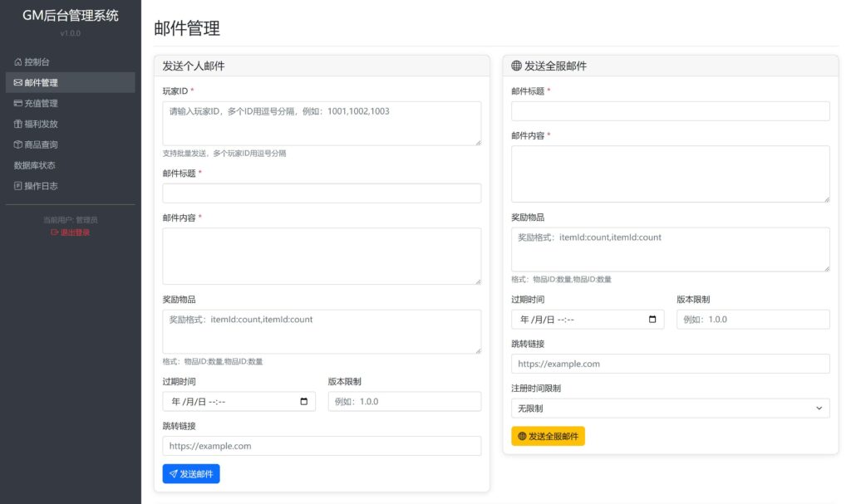Click the GM后台管理系统 title
The image size is (851, 504).
coord(71,16)
